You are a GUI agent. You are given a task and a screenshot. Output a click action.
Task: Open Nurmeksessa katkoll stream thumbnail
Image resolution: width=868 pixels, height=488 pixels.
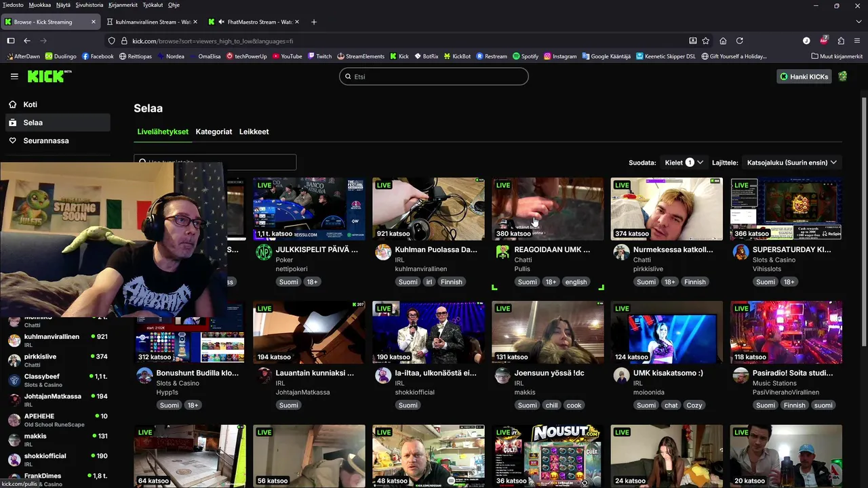click(x=667, y=209)
